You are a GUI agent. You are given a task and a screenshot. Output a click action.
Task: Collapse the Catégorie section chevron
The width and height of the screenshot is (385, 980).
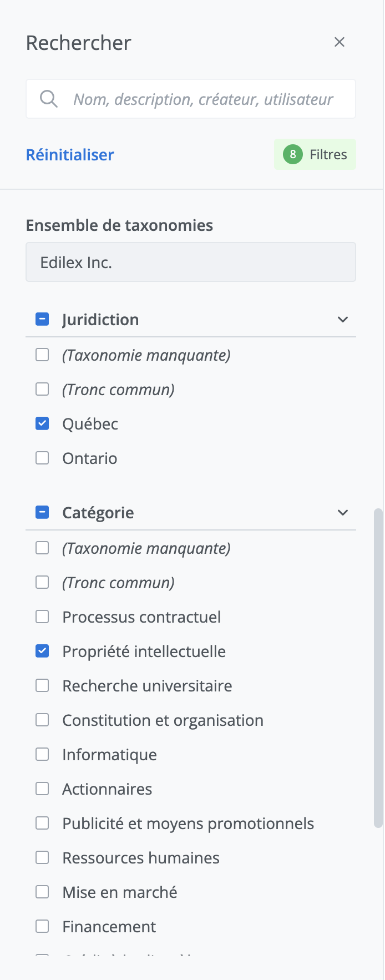(343, 513)
